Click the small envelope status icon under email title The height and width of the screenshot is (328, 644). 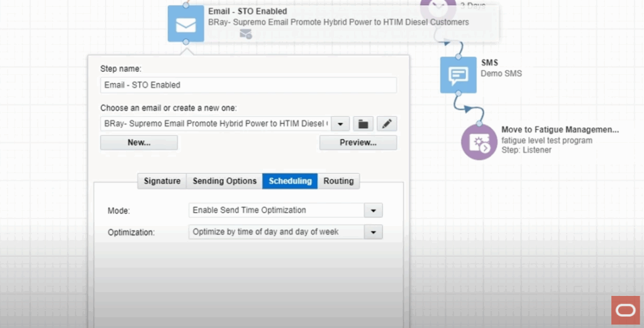click(x=245, y=35)
